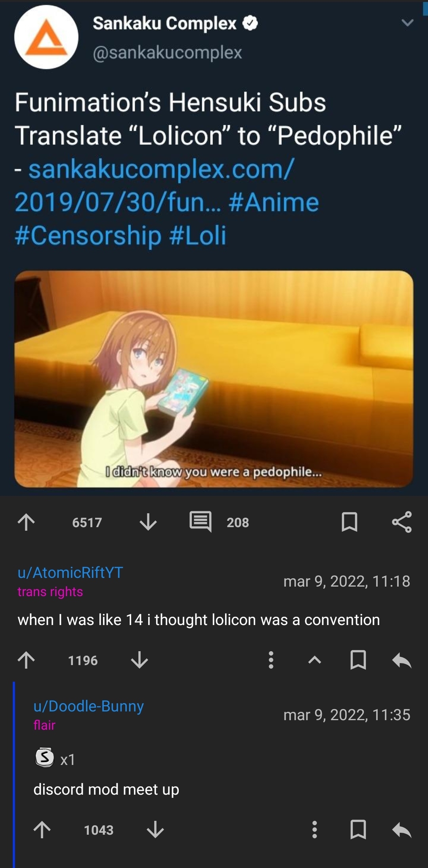The width and height of the screenshot is (428, 868).
Task: Upvote the main post
Action: point(27,522)
